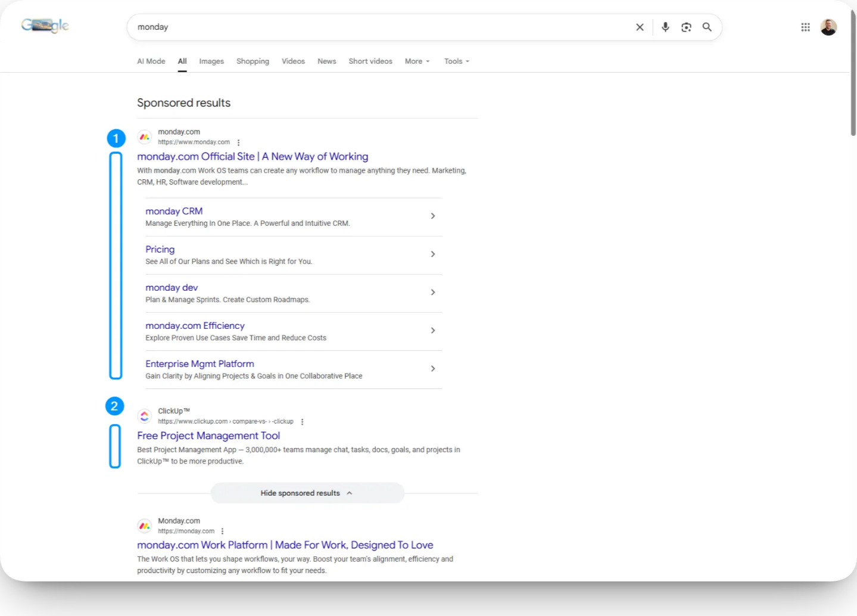This screenshot has width=857, height=616.
Task: Open the Google apps grid icon
Action: (x=805, y=27)
